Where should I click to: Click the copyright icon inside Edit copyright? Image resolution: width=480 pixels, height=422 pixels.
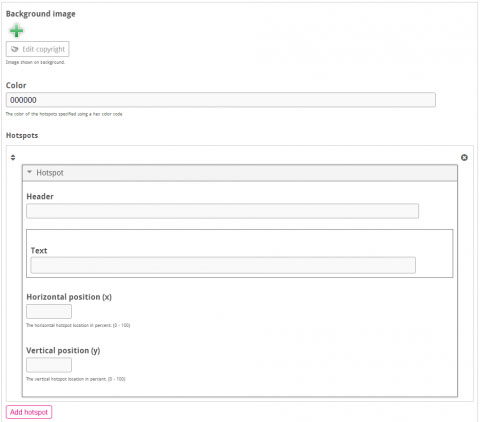click(15, 49)
